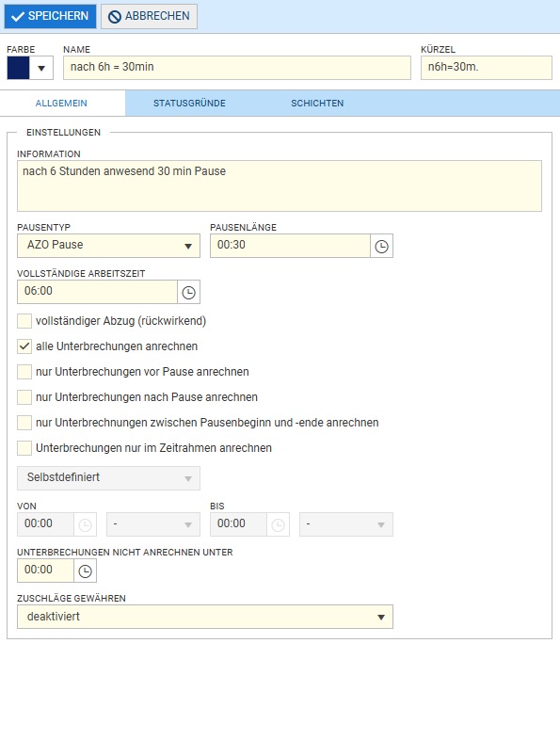Save with the Speichern button
The image size is (560, 756).
[x=50, y=16]
